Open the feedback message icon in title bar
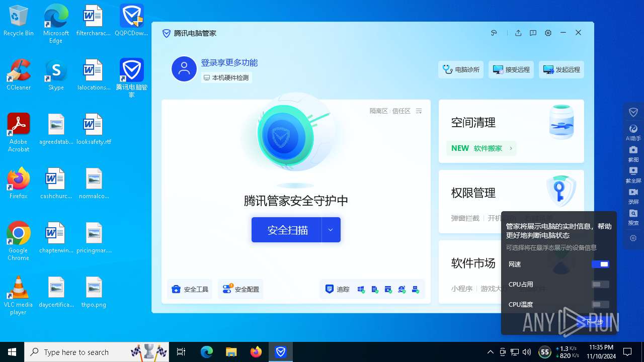Screen dimensions: 644x362 [533, 33]
